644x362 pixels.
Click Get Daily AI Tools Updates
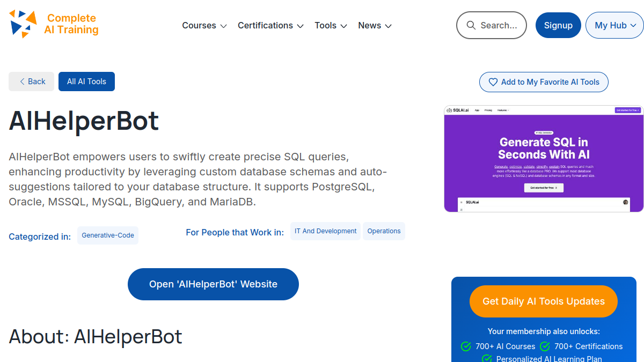click(x=544, y=301)
